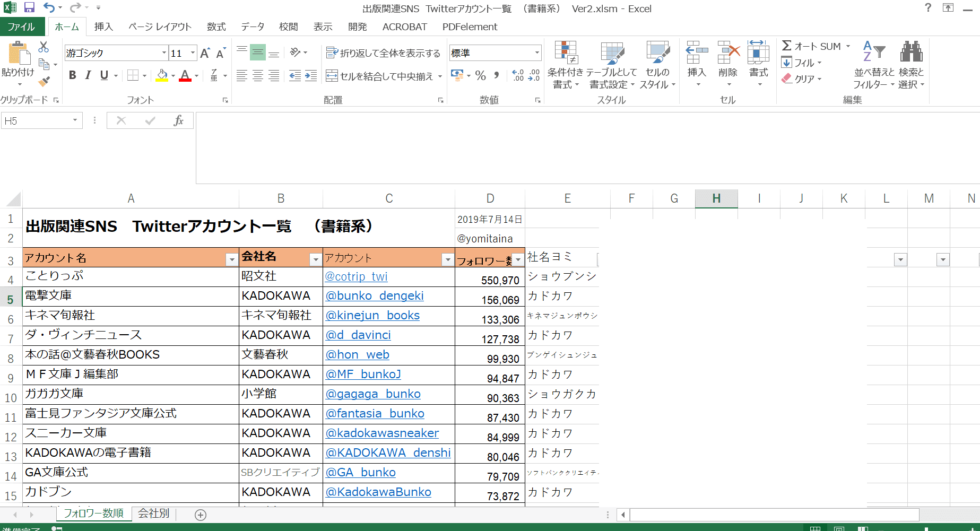Toggle left horizontal text alignment
The image size is (980, 531).
242,76
